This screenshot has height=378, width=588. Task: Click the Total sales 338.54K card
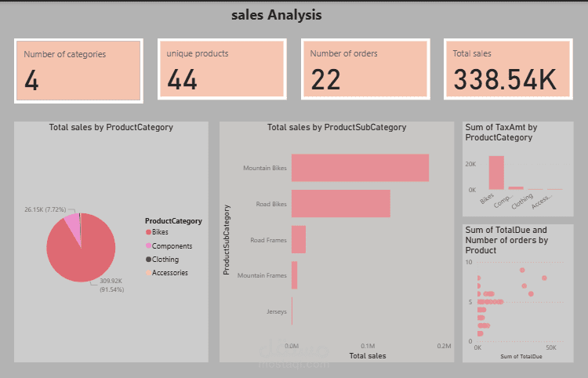tap(508, 69)
